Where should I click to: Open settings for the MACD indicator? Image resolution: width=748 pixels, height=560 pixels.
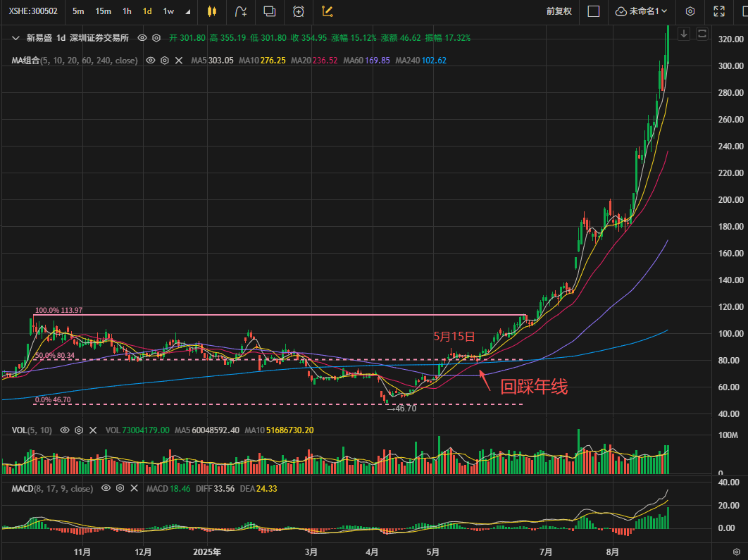pyautogui.click(x=120, y=488)
